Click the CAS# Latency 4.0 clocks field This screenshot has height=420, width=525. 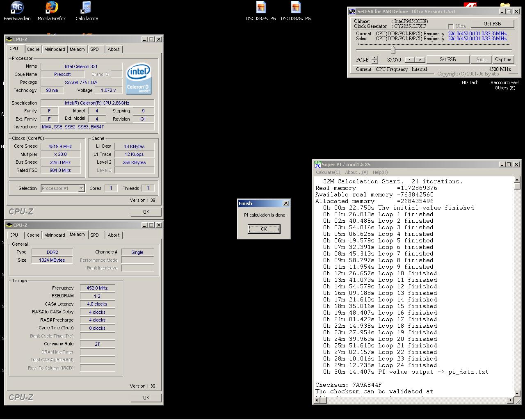click(x=97, y=304)
